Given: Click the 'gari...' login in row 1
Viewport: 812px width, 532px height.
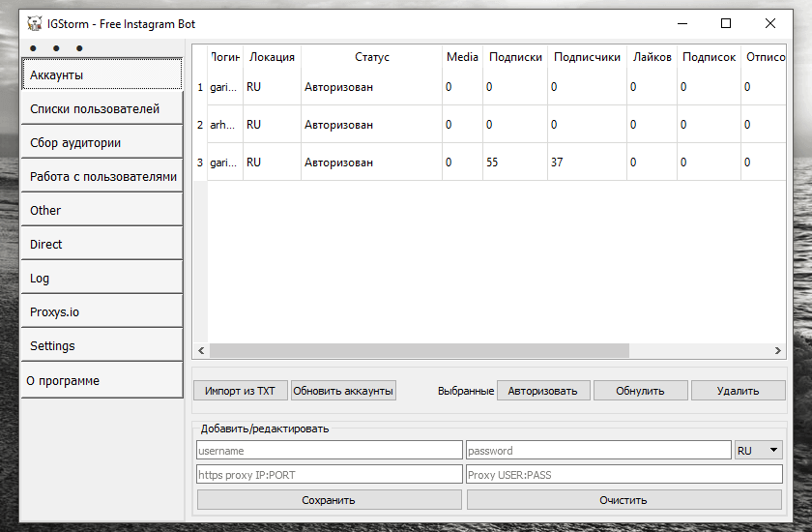Looking at the screenshot, I should click(x=225, y=87).
